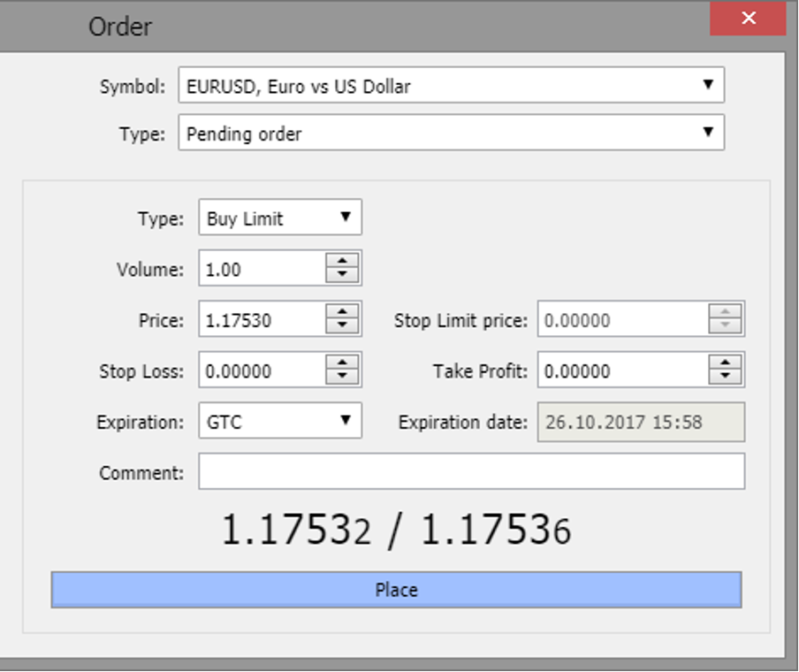Open the Buy Limit order type dropdown

coord(279,218)
